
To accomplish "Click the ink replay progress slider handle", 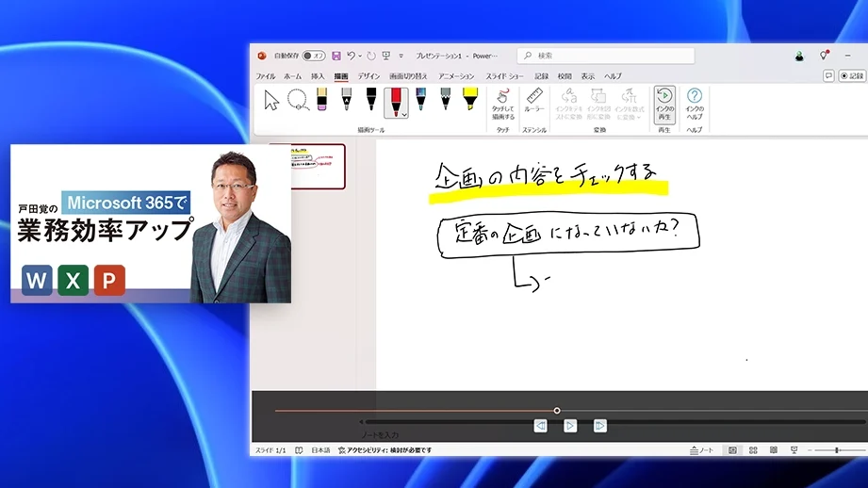I will 557,411.
